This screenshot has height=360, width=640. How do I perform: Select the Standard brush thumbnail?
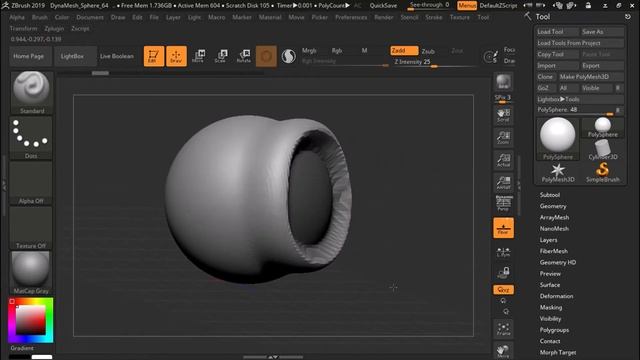pyautogui.click(x=31, y=93)
